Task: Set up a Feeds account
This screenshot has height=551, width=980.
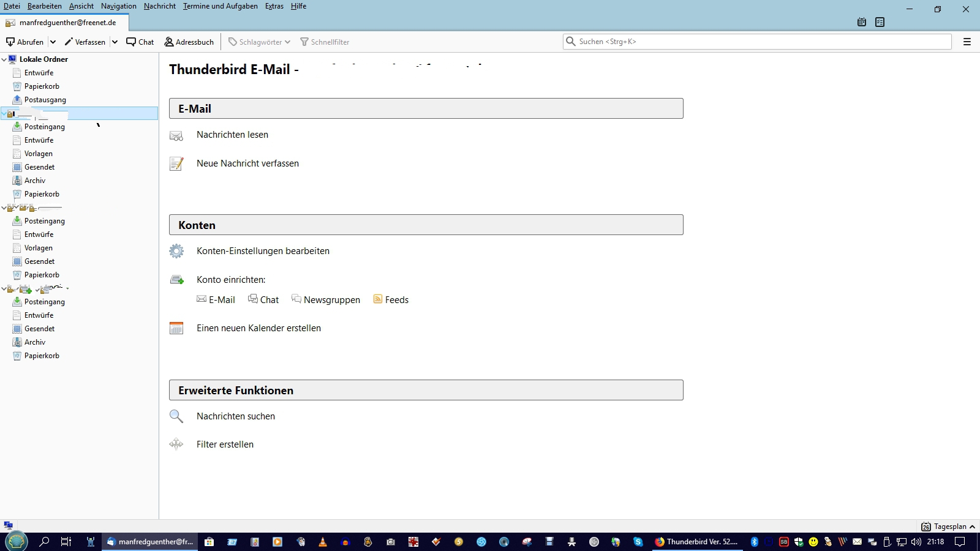Action: click(391, 300)
